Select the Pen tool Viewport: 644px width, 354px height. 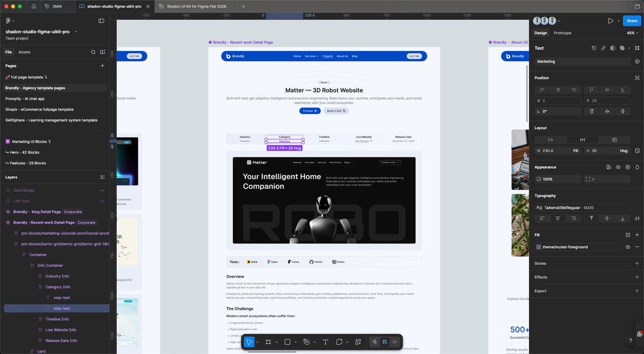coord(306,342)
